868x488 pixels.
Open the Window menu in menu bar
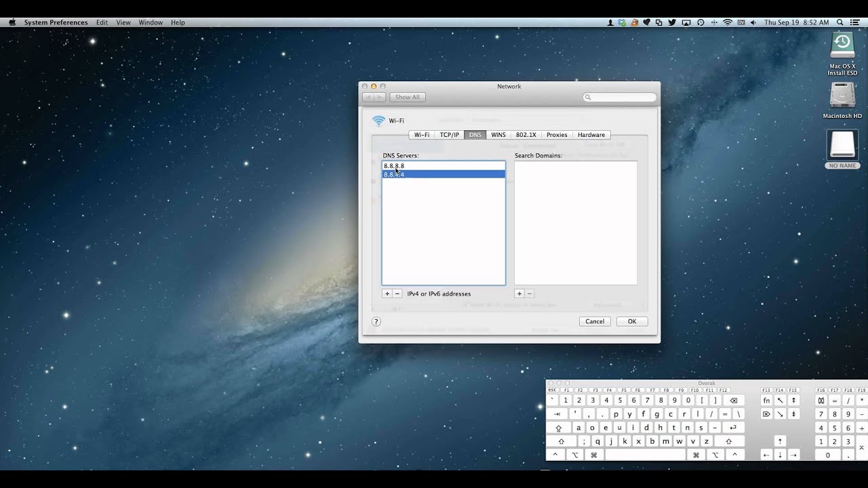pyautogui.click(x=151, y=22)
